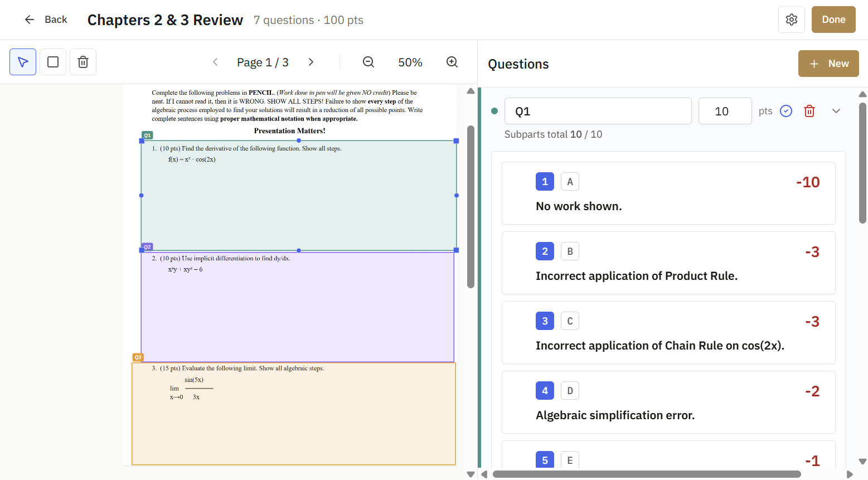The width and height of the screenshot is (868, 480).
Task: Click the Q2 purple region box
Action: click(297, 307)
